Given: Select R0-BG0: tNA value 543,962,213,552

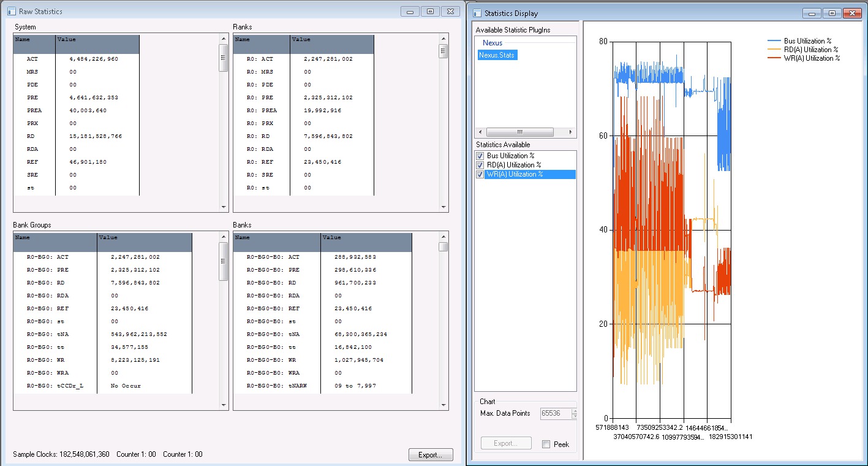Looking at the screenshot, I should pyautogui.click(x=138, y=335).
